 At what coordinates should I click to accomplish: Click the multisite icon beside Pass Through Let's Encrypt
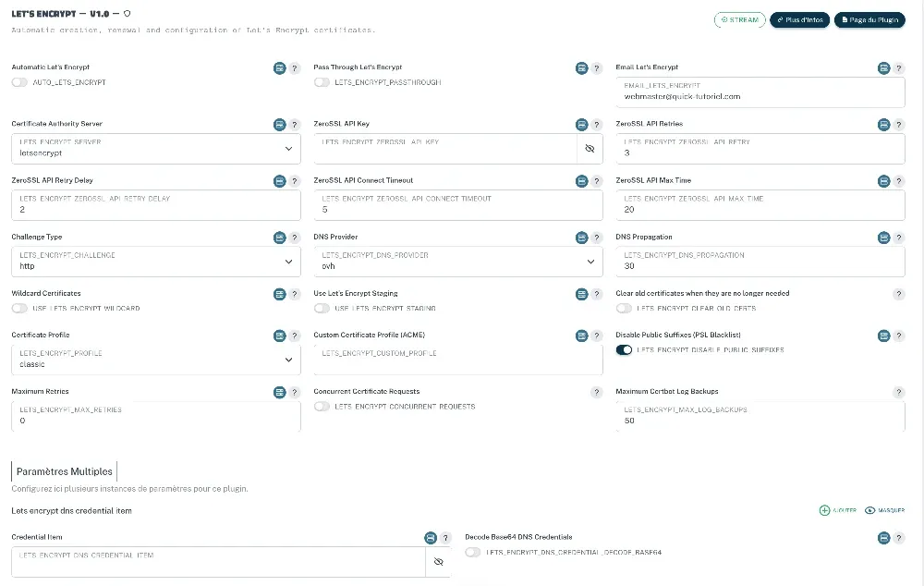581,68
